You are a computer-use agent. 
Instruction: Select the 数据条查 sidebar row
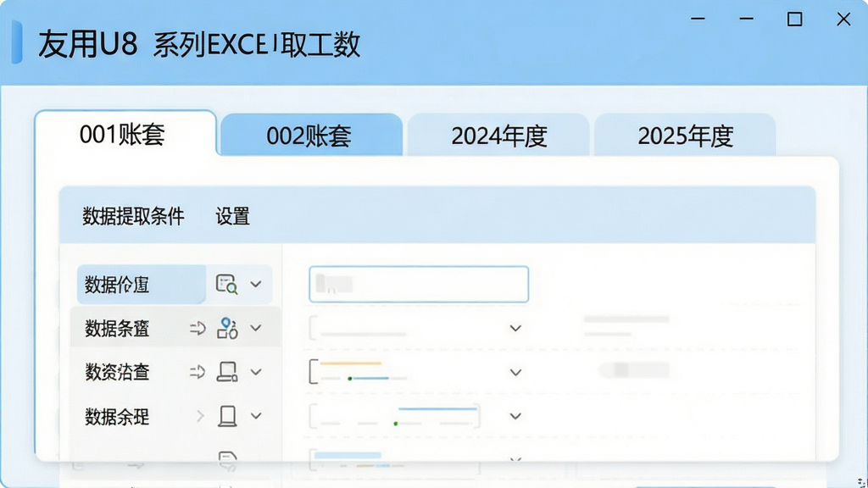pyautogui.click(x=175, y=328)
